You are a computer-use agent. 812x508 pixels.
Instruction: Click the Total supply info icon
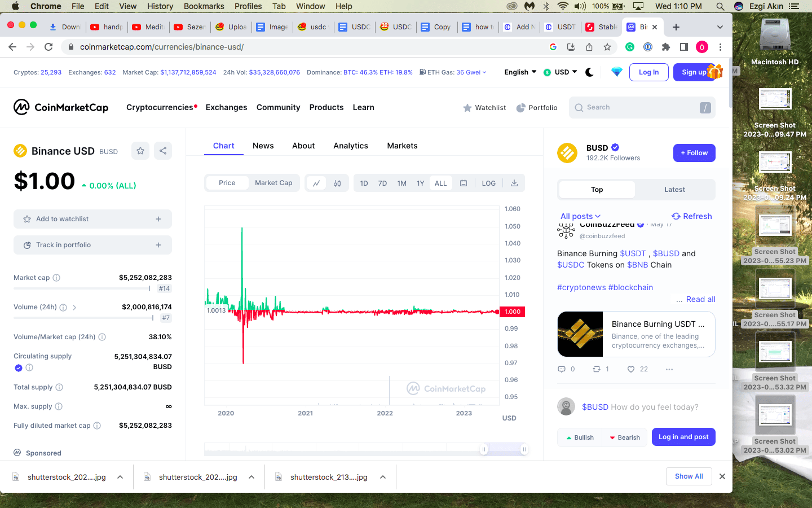59,387
